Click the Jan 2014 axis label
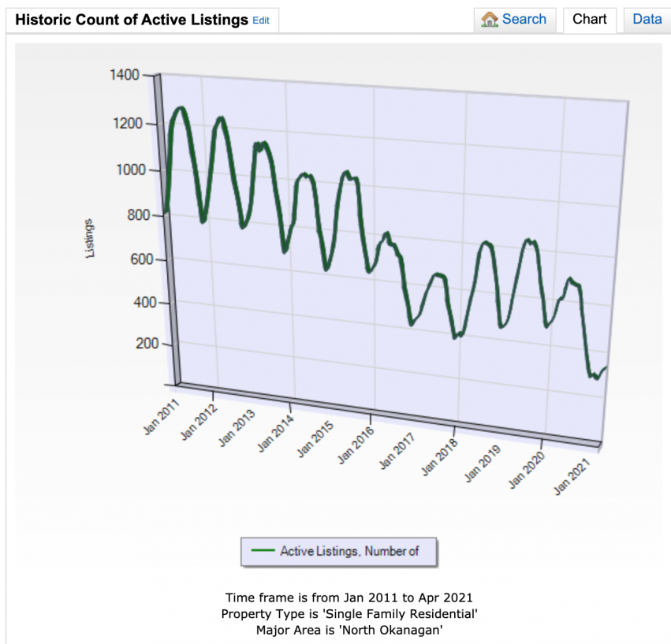 coord(276,433)
